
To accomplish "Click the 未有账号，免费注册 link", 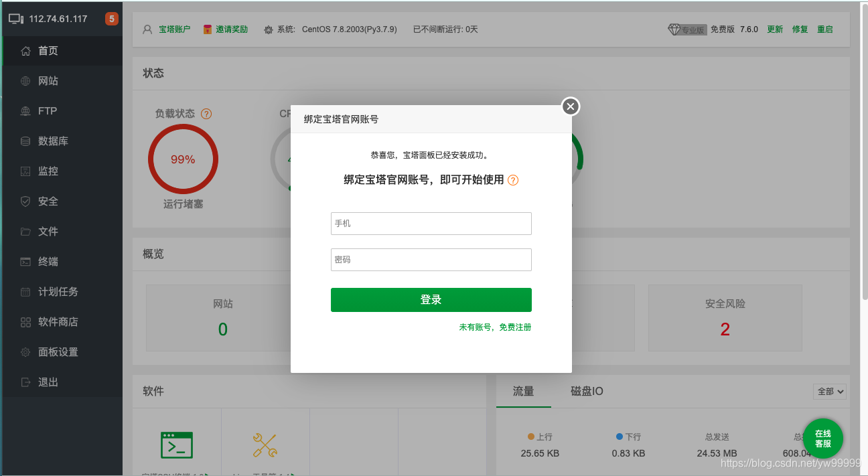I will pos(495,327).
